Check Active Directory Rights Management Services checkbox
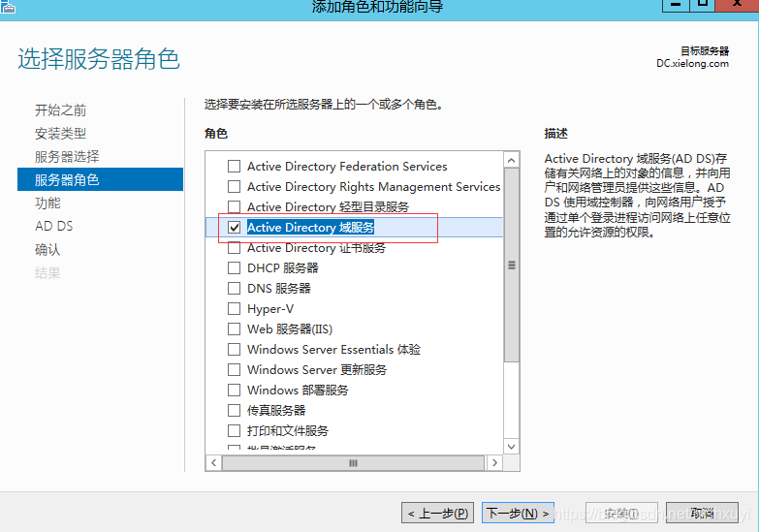Image resolution: width=759 pixels, height=532 pixels. (x=234, y=186)
